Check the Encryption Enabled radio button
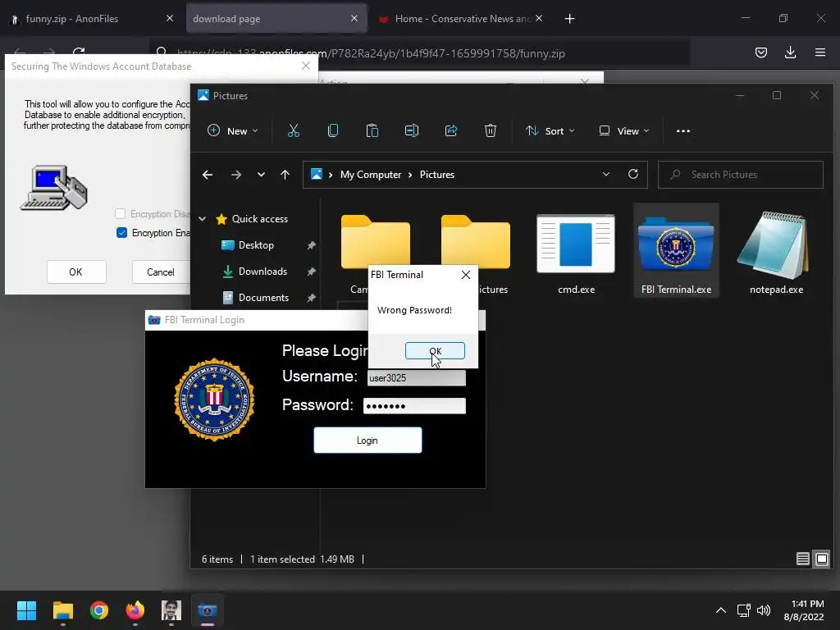Viewport: 840px width, 630px height. [x=121, y=232]
